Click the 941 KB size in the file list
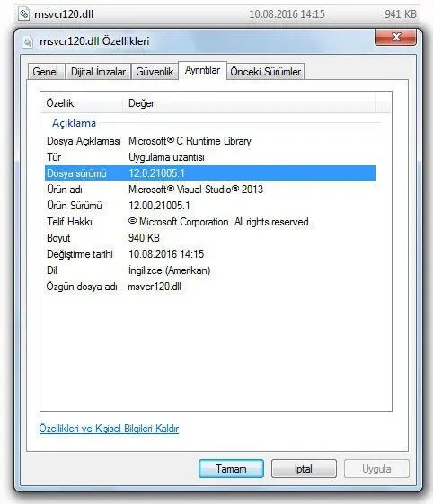Viewport: 433px width, 504px height. tap(401, 14)
